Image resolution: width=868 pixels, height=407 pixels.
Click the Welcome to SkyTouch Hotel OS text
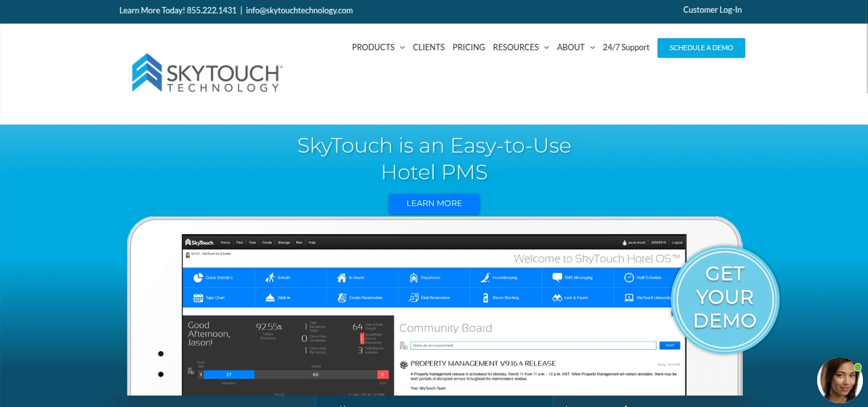point(597,258)
